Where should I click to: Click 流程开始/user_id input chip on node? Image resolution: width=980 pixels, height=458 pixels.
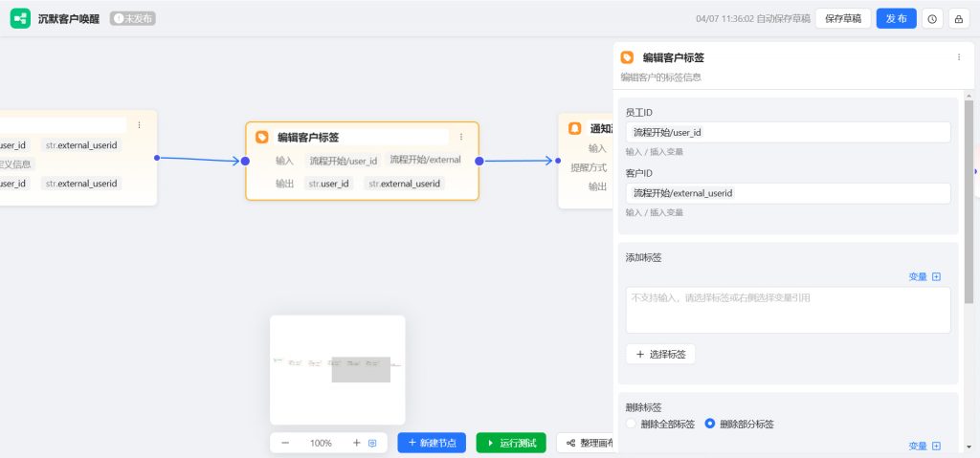(x=344, y=161)
